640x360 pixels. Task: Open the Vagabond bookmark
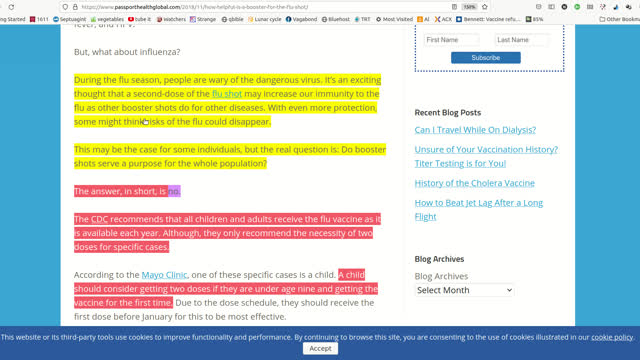coord(301,19)
